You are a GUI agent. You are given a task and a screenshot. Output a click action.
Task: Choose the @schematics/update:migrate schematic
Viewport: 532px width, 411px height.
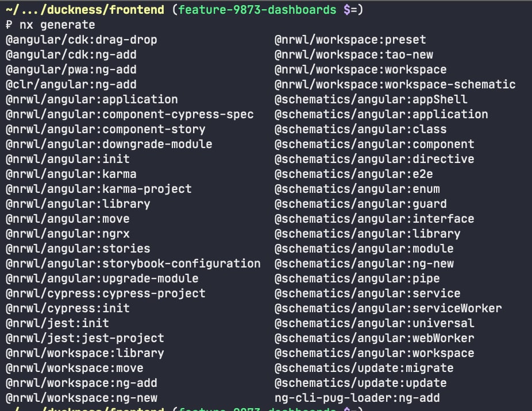pos(364,368)
